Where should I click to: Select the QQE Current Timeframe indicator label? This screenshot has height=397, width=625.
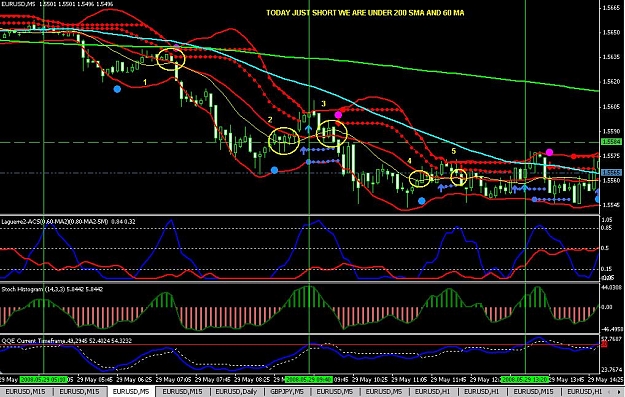pyautogui.click(x=67, y=340)
